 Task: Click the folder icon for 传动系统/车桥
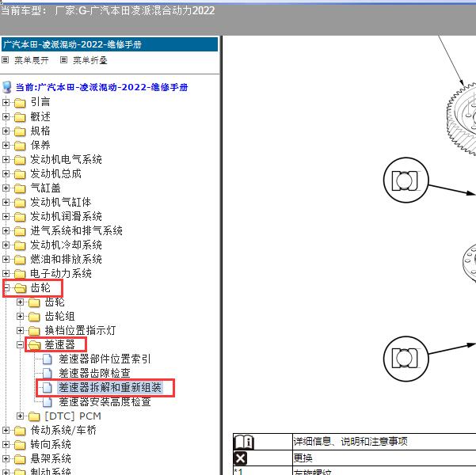pos(20,431)
